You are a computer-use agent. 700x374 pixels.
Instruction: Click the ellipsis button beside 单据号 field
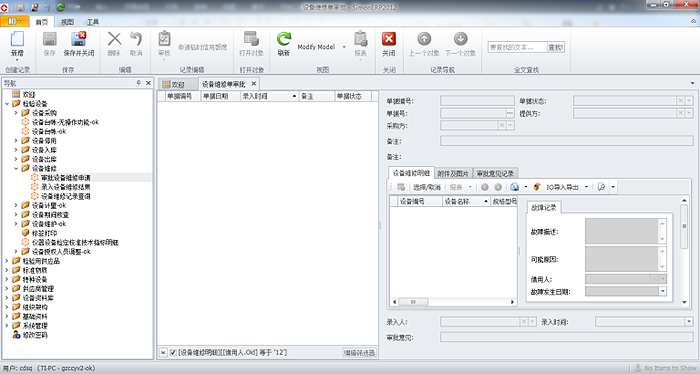[510, 113]
